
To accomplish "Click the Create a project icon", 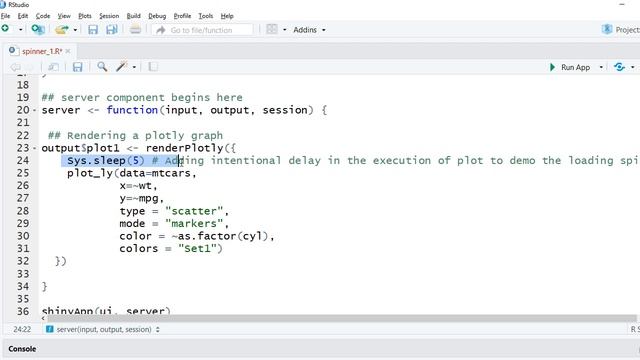I will pos(38,29).
